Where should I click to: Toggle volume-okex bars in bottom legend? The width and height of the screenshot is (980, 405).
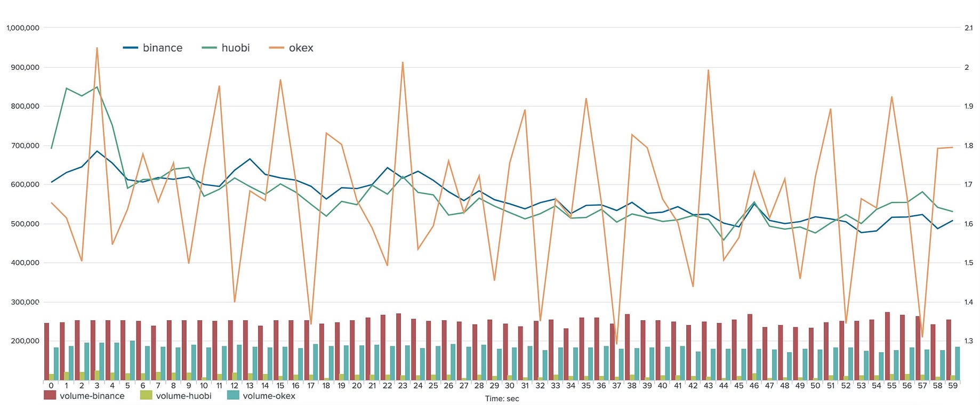coord(261,395)
